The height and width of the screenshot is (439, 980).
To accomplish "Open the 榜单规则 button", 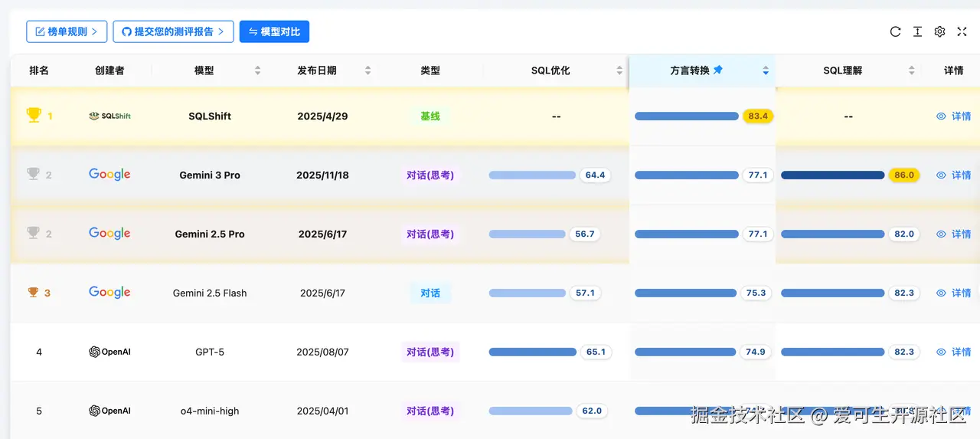I will [x=67, y=31].
